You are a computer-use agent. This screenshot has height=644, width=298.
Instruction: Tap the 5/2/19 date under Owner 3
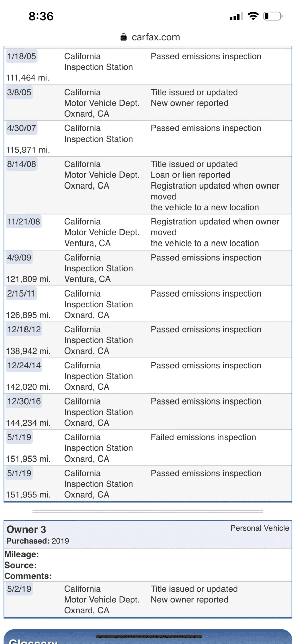(19, 589)
